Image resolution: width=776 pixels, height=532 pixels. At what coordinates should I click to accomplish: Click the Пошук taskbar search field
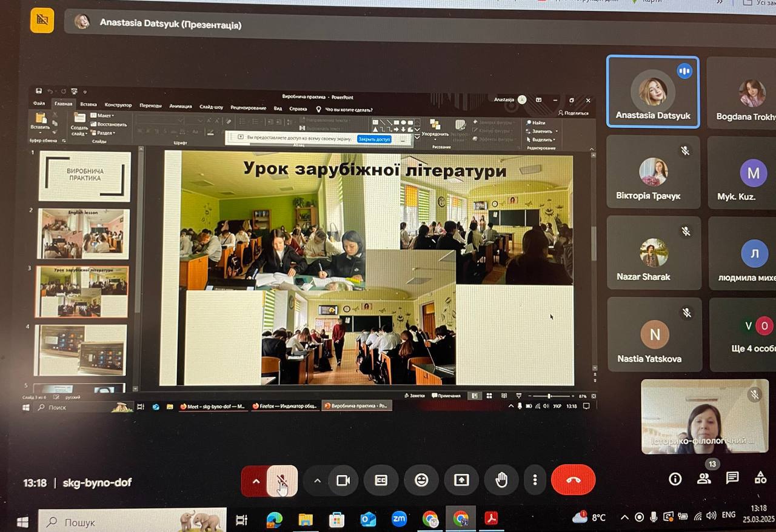point(132,521)
